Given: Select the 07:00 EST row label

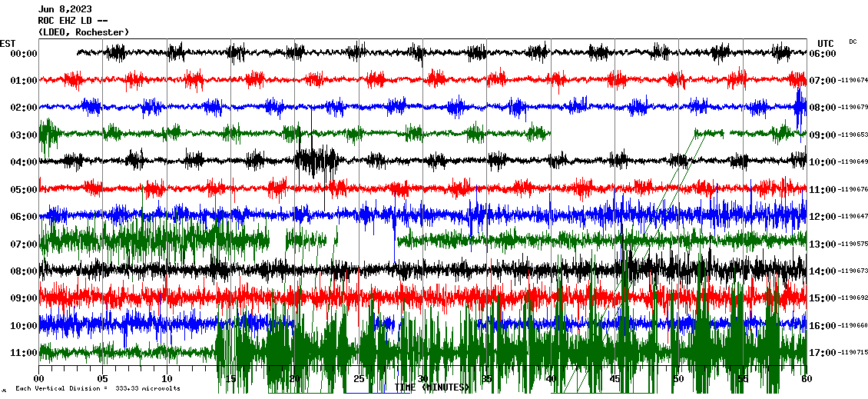Looking at the screenshot, I should point(24,244).
